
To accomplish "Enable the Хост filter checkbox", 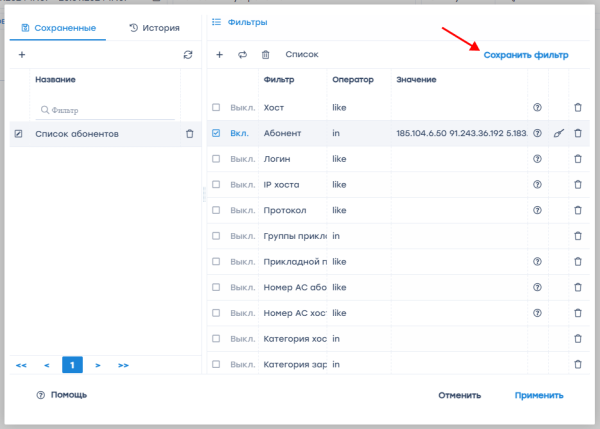I will click(216, 107).
